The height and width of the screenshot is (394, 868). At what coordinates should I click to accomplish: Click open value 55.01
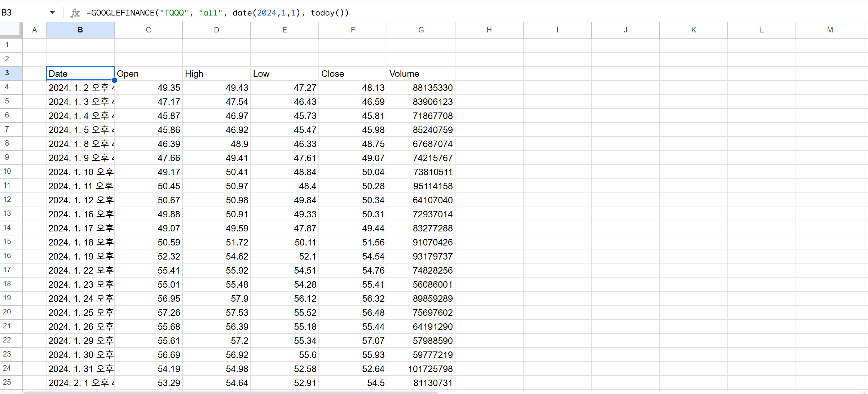click(148, 284)
